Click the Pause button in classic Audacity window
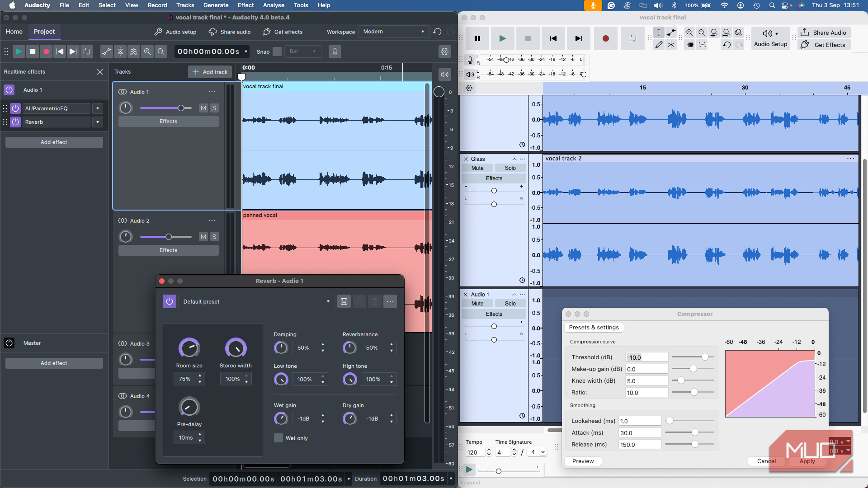 [477, 38]
